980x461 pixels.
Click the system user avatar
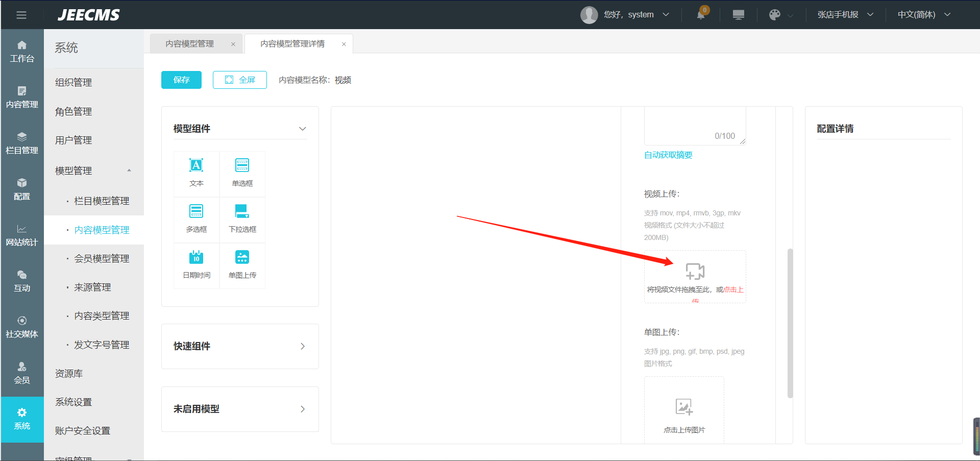coord(589,15)
